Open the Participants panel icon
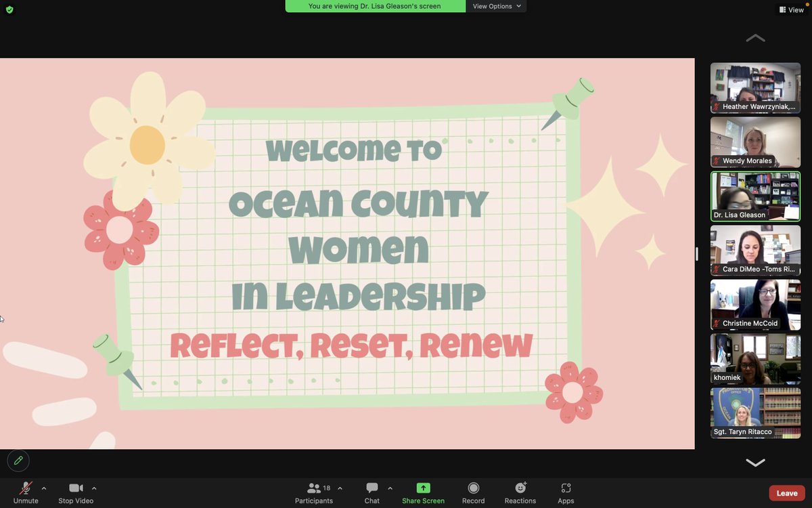 314,488
